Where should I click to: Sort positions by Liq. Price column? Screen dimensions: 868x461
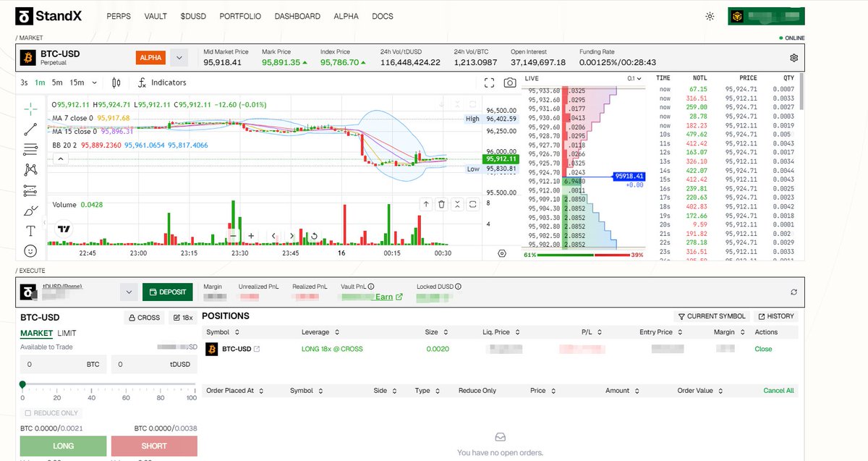(x=502, y=332)
